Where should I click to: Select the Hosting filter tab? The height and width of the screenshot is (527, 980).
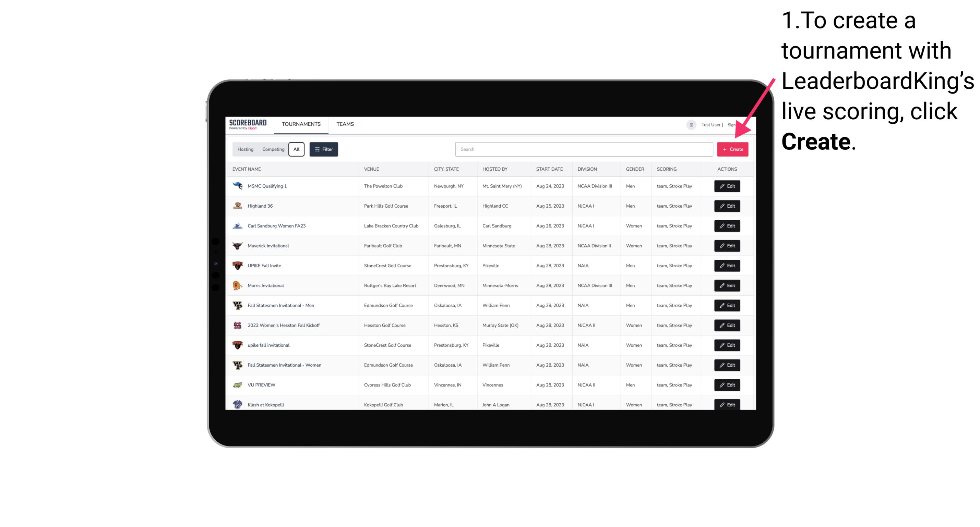point(246,149)
